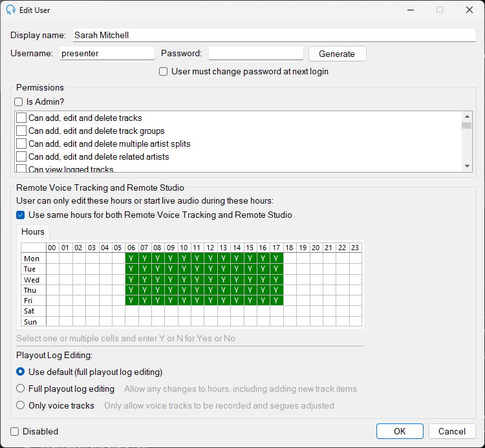Check the Disabled box
Viewport: 485px width, 448px height.
(x=14, y=431)
